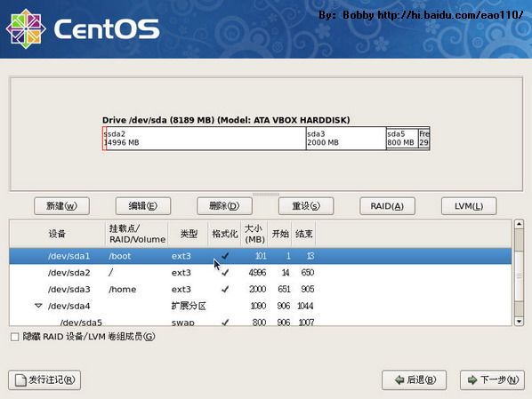Click the Drive /dev/sda (8189 MB) label

click(x=226, y=120)
